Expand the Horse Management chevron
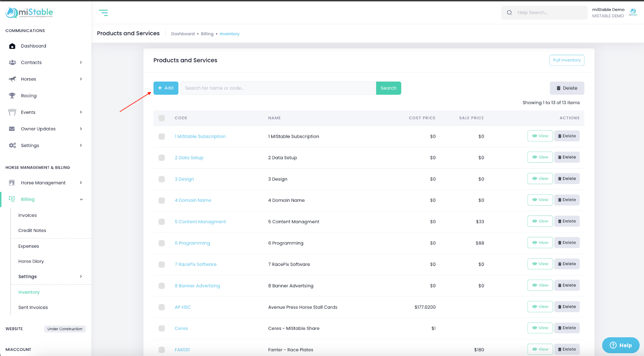 [81, 182]
